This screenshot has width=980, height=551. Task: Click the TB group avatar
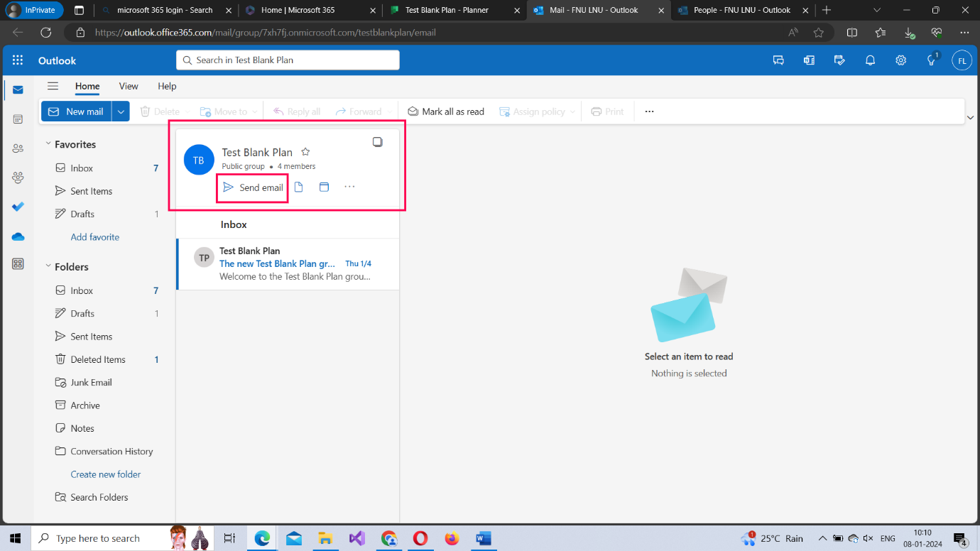point(199,160)
